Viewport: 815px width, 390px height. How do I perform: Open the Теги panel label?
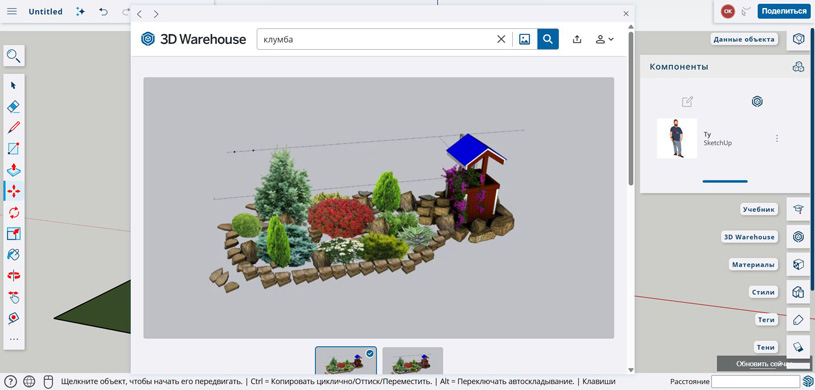pos(766,320)
